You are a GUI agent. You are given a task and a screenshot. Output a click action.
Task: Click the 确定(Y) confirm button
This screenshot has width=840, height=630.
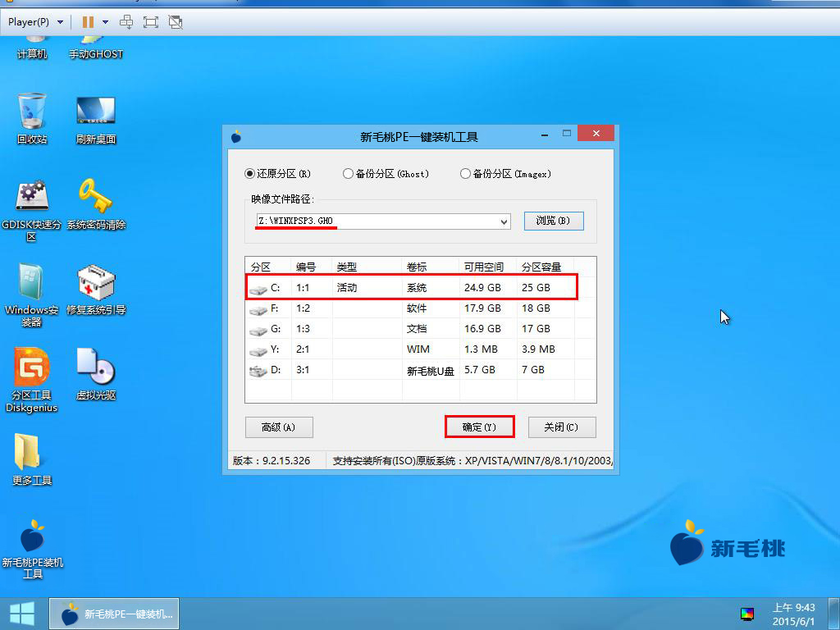click(x=479, y=427)
